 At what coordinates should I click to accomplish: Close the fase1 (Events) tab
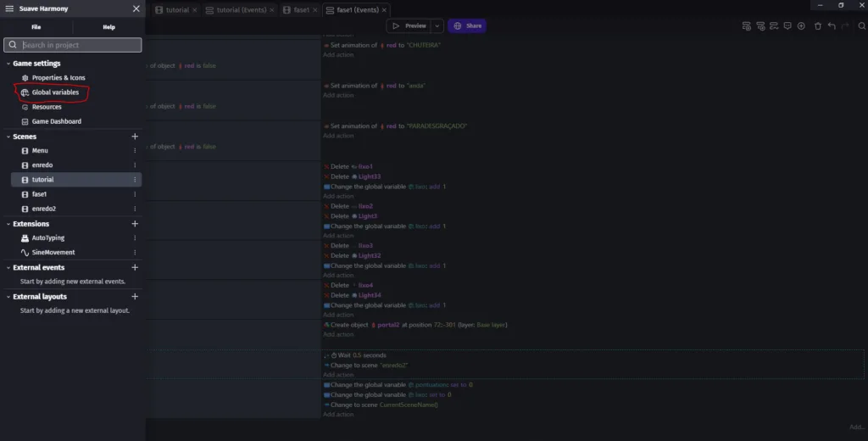click(384, 10)
